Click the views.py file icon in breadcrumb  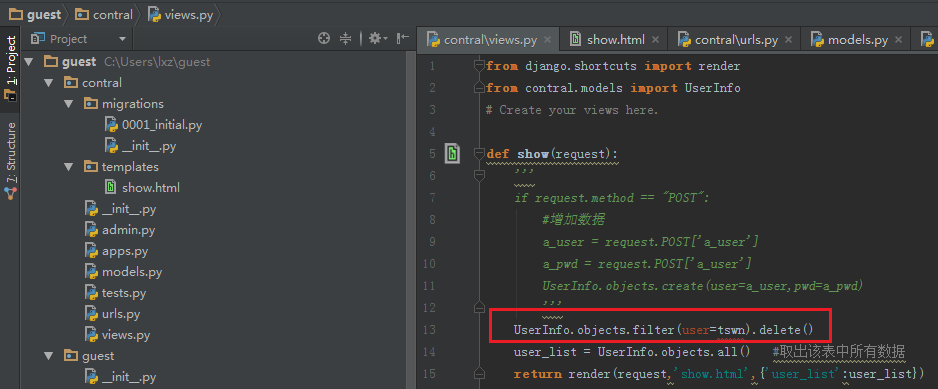pyautogui.click(x=154, y=14)
